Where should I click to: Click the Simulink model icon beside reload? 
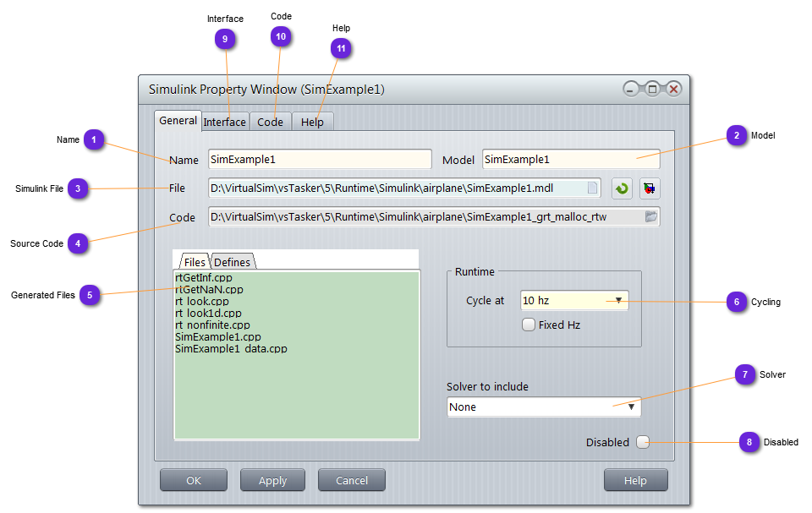[x=649, y=188]
